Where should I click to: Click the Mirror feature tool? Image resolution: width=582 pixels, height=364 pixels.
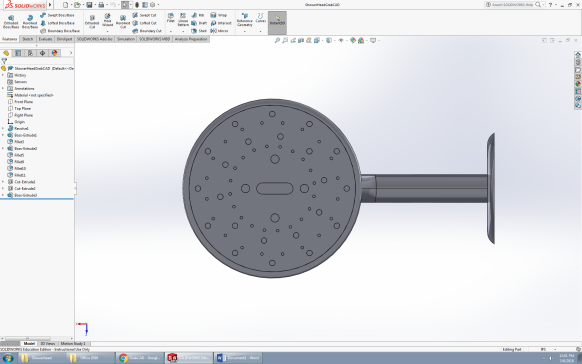[x=219, y=31]
